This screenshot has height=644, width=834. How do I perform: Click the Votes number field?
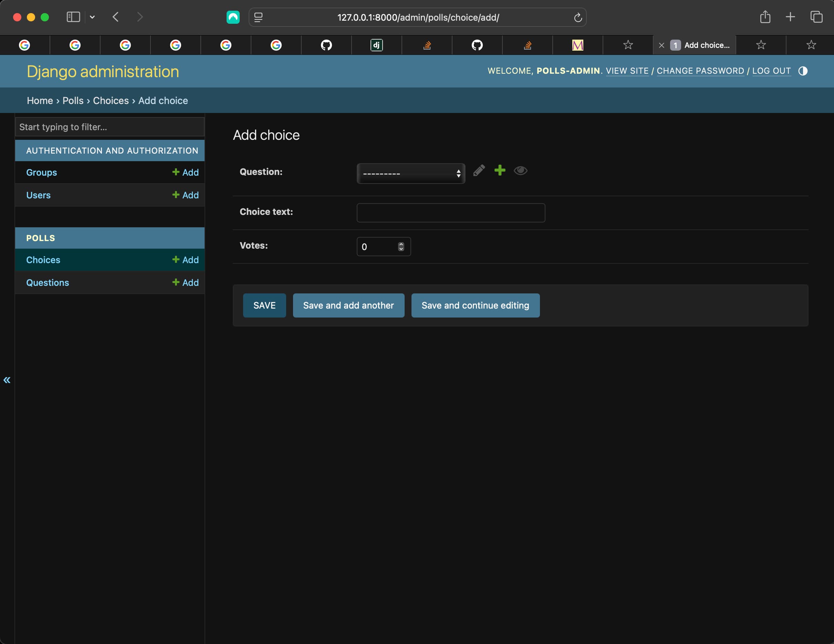click(x=383, y=247)
